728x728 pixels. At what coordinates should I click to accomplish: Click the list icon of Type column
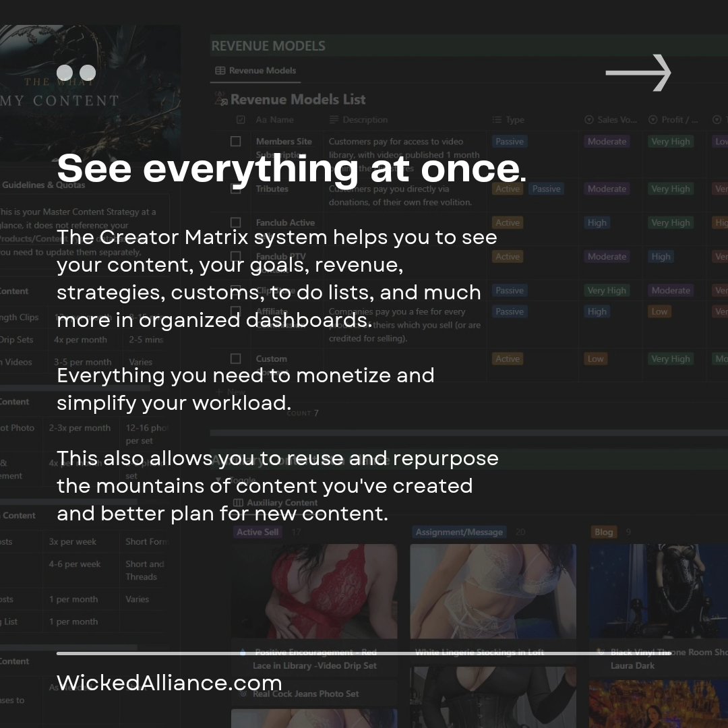click(x=497, y=120)
